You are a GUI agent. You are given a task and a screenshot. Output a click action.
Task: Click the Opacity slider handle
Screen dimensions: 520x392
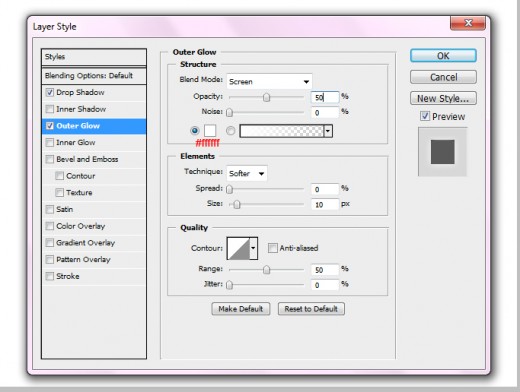click(x=266, y=97)
